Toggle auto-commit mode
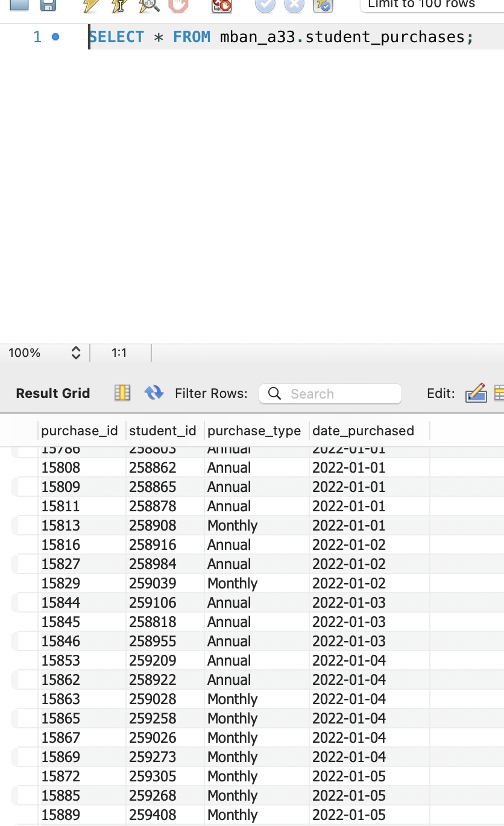 (323, 7)
